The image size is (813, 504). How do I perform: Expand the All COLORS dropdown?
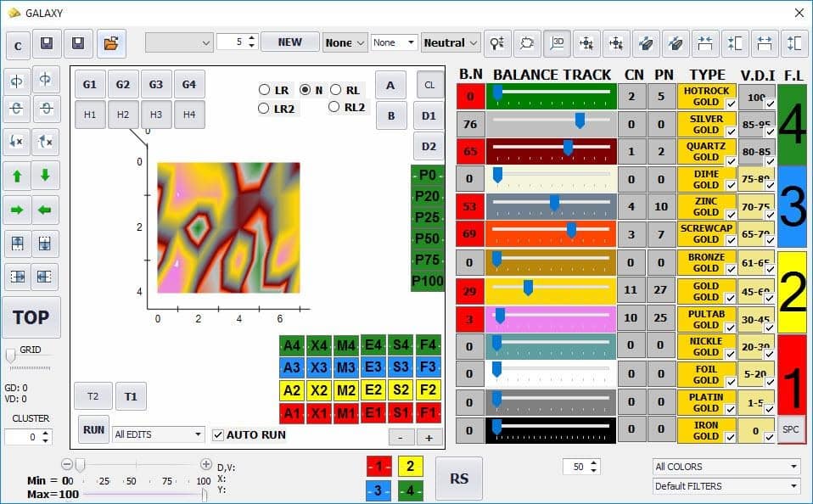726,467
